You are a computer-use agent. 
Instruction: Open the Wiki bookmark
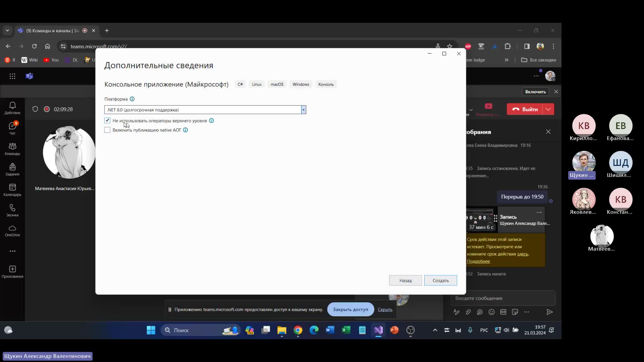click(30, 60)
